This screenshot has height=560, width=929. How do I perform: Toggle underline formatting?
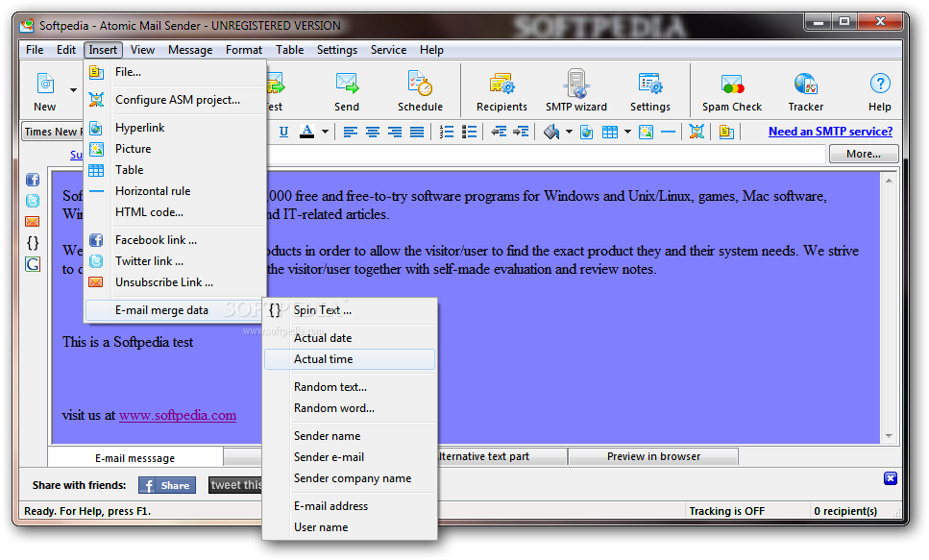[x=283, y=132]
